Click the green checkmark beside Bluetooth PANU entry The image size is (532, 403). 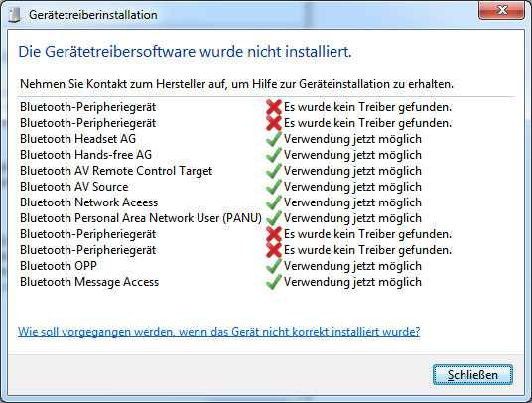[274, 218]
